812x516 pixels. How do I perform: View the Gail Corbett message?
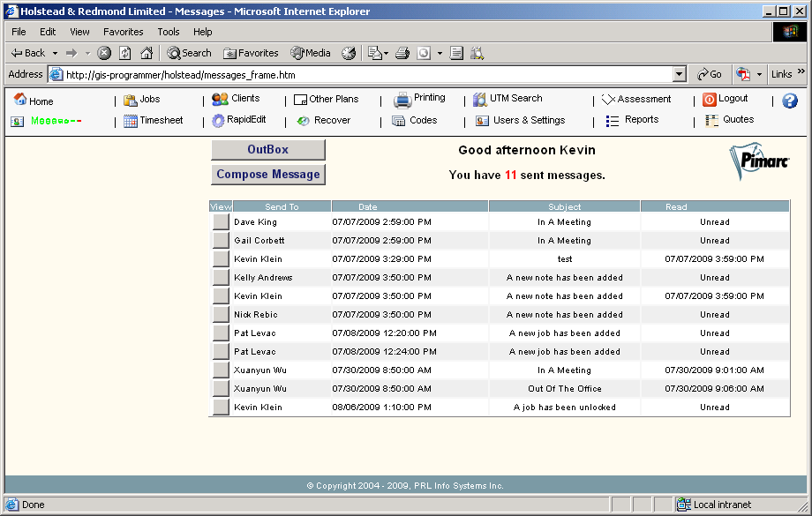(x=221, y=241)
